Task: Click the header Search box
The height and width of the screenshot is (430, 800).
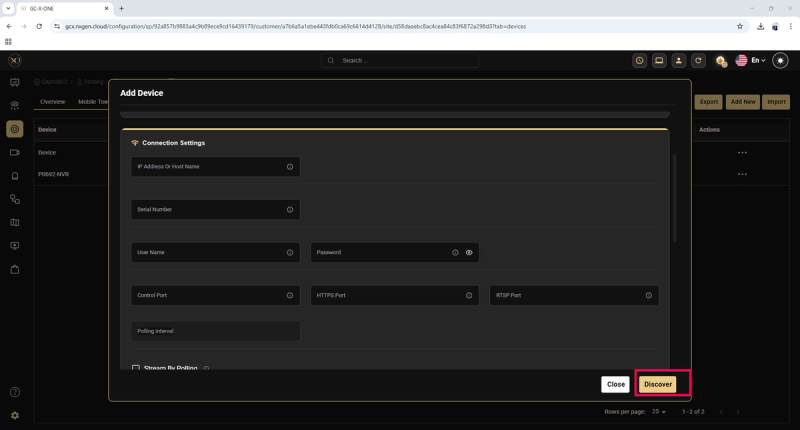Action: 400,60
